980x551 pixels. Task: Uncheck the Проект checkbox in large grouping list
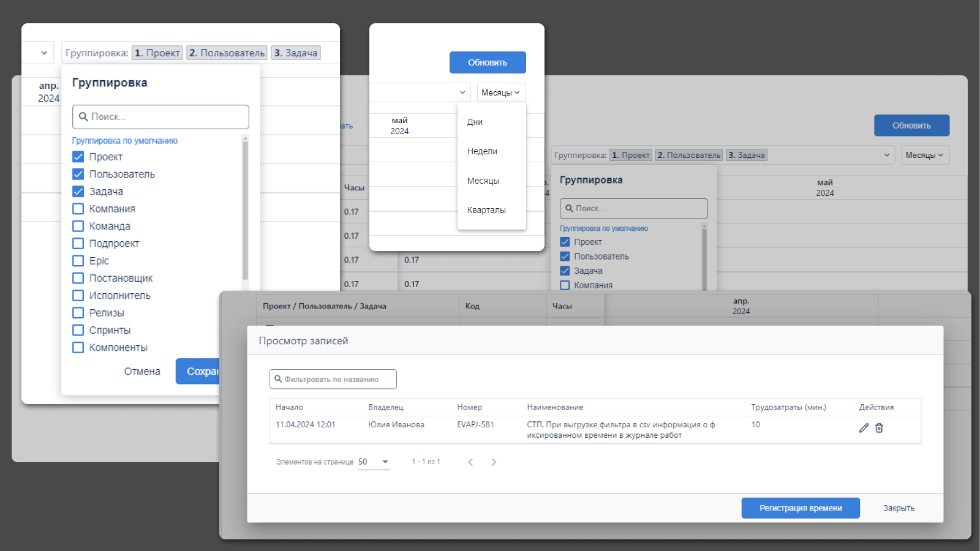pos(78,157)
